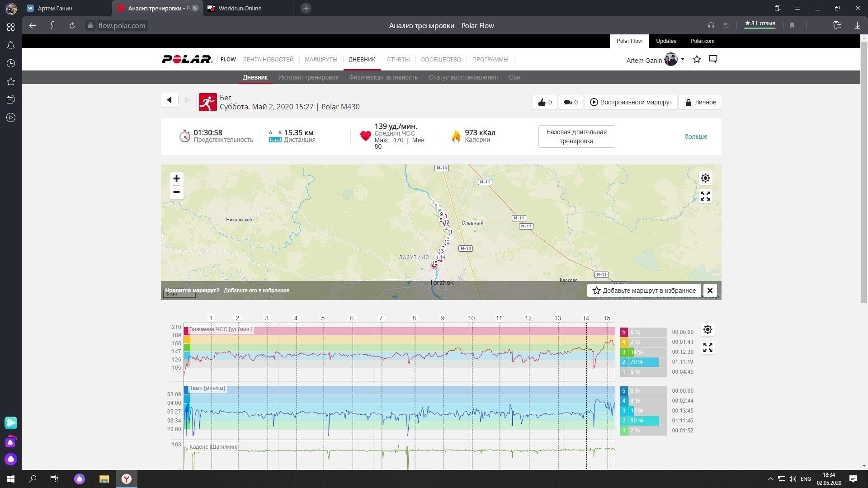Open ПРОГРАММЫ menu
This screenshot has height=488, width=868.
[x=490, y=59]
